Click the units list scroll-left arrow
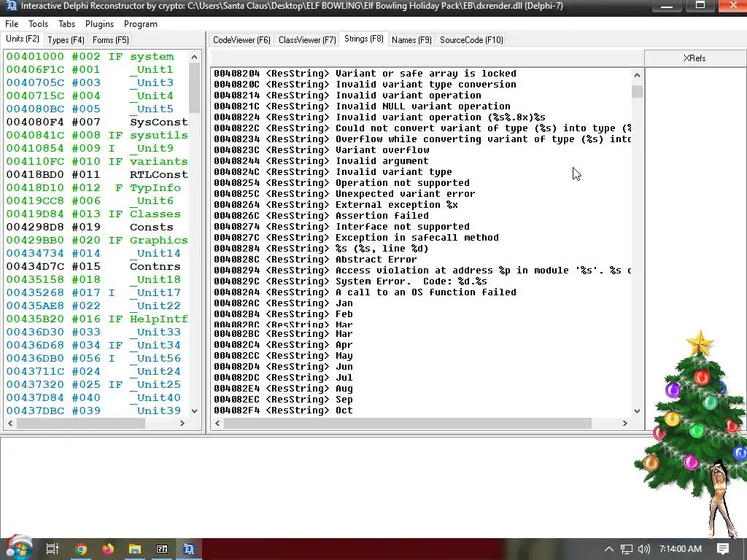 (x=10, y=423)
